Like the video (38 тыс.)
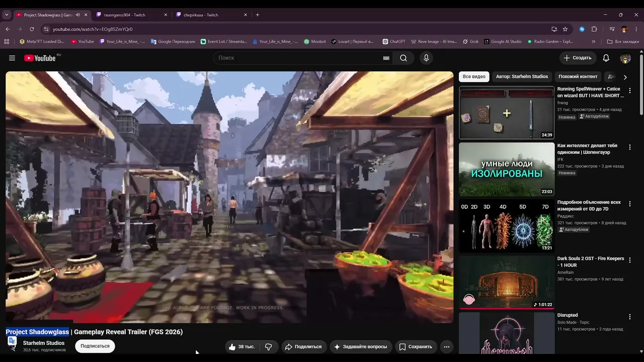The image size is (644, 362). click(x=242, y=346)
